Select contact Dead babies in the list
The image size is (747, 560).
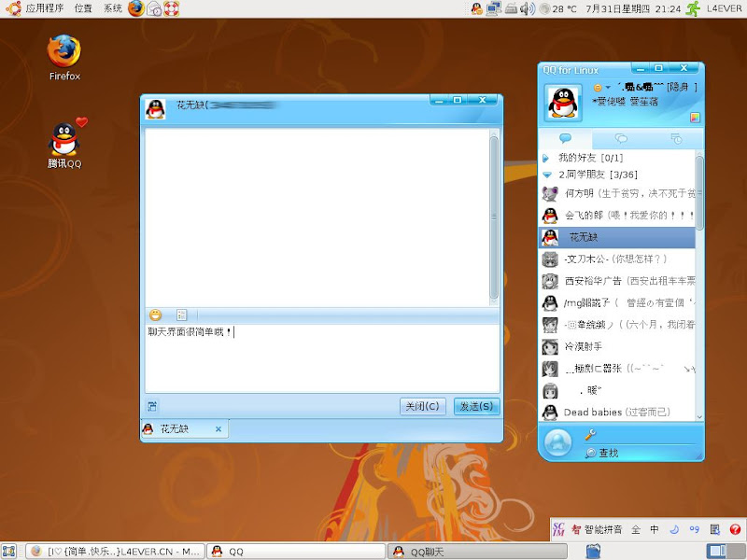[x=617, y=412]
